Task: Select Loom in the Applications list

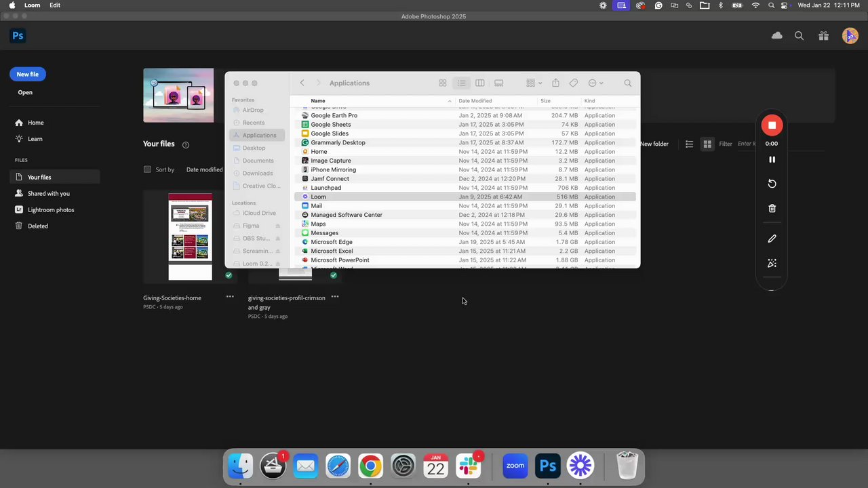Action: (465, 197)
